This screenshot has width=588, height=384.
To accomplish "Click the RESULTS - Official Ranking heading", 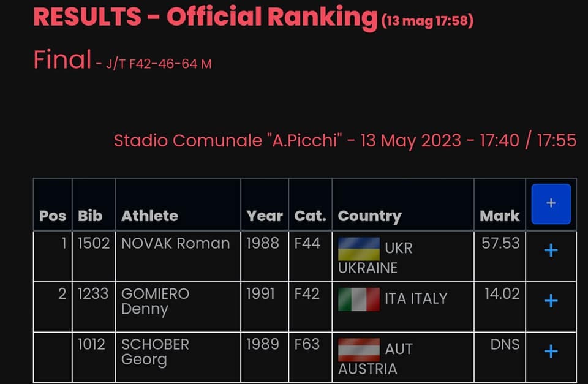I will (205, 17).
